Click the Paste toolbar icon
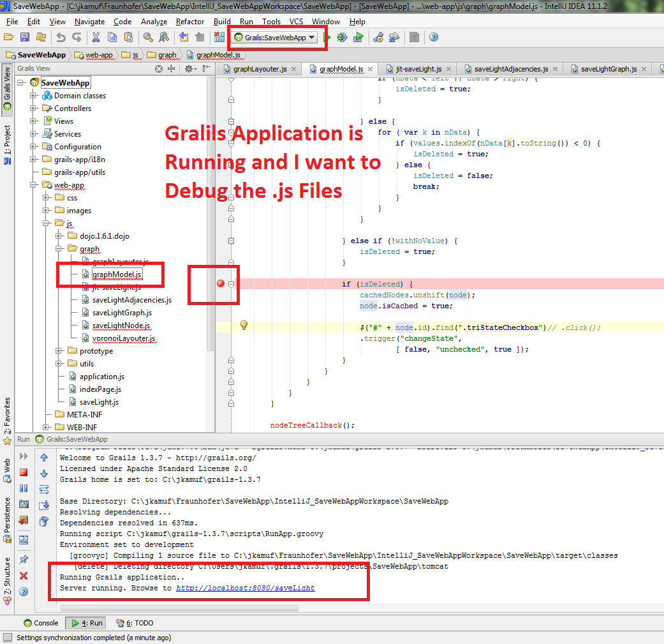 (128, 37)
